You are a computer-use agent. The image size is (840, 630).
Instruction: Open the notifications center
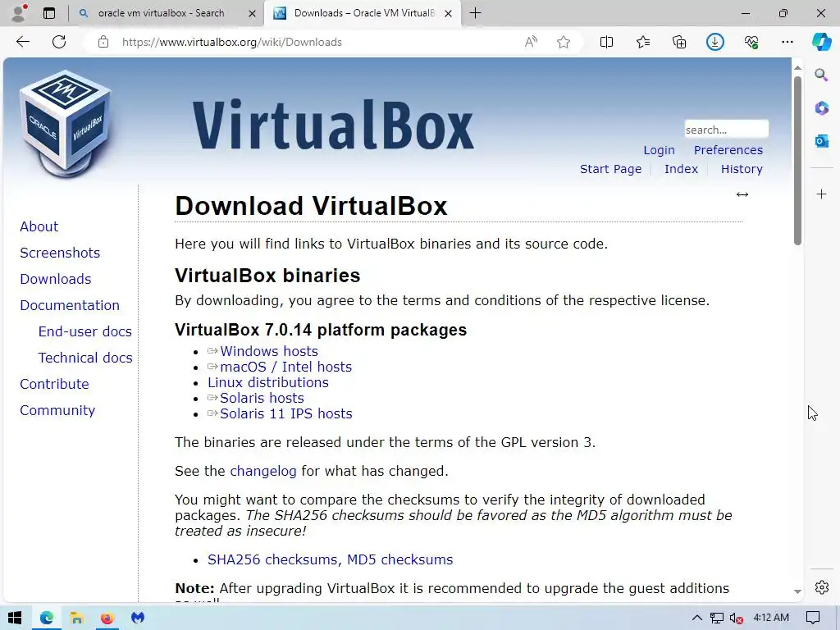[813, 618]
